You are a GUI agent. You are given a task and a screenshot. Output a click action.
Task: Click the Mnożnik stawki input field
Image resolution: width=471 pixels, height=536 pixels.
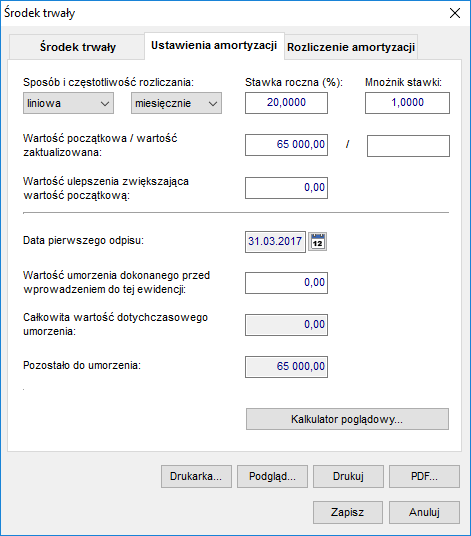[x=407, y=103]
